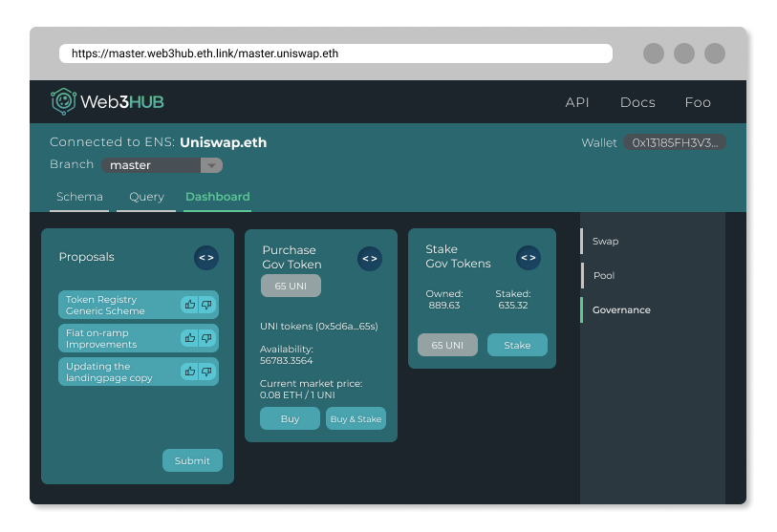777x532 pixels.
Task: Downvote the Fiat on-ramp Improvements proposal
Action: pos(206,338)
